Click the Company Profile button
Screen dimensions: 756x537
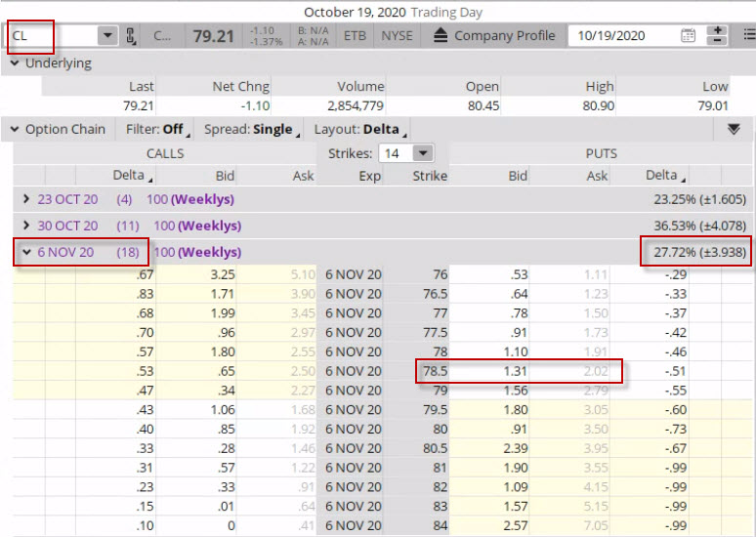pyautogui.click(x=504, y=36)
